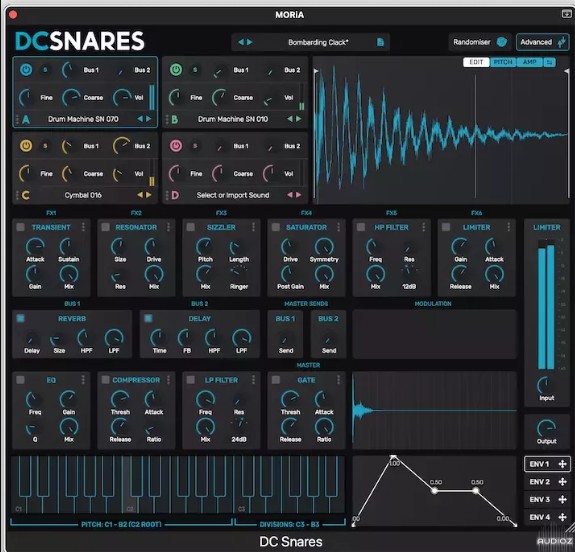The image size is (575, 552).
Task: Switch to the PITCH waveform tab
Action: (503, 62)
